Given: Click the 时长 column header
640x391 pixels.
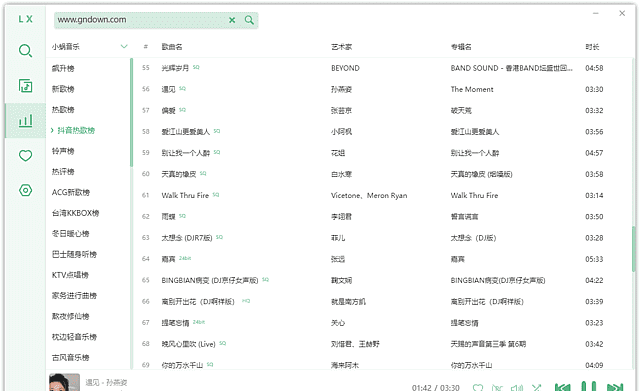Looking at the screenshot, I should pos(592,47).
